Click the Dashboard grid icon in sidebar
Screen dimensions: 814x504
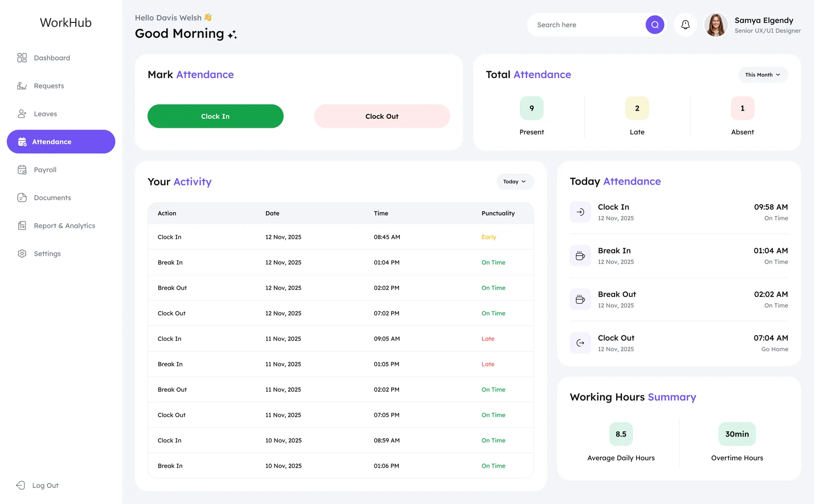[x=22, y=58]
